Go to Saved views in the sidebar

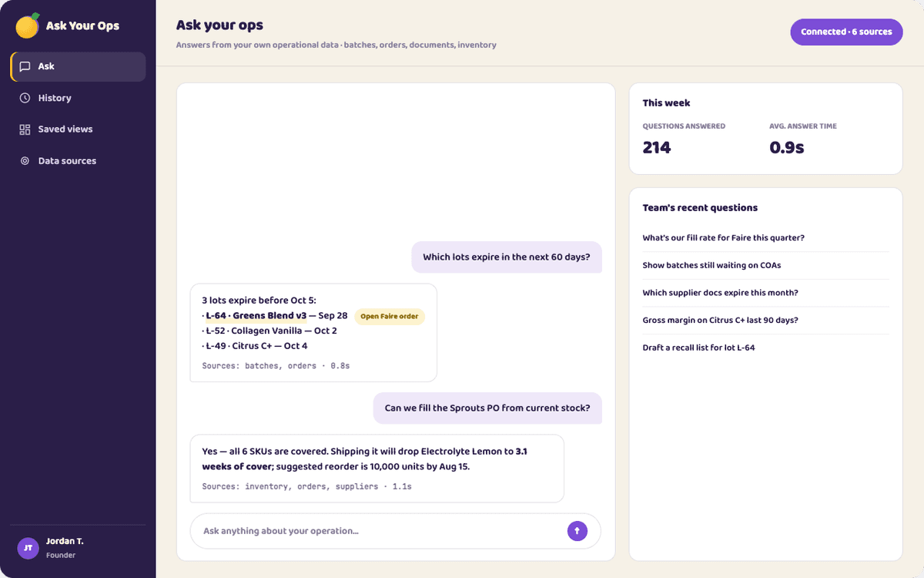click(78, 129)
